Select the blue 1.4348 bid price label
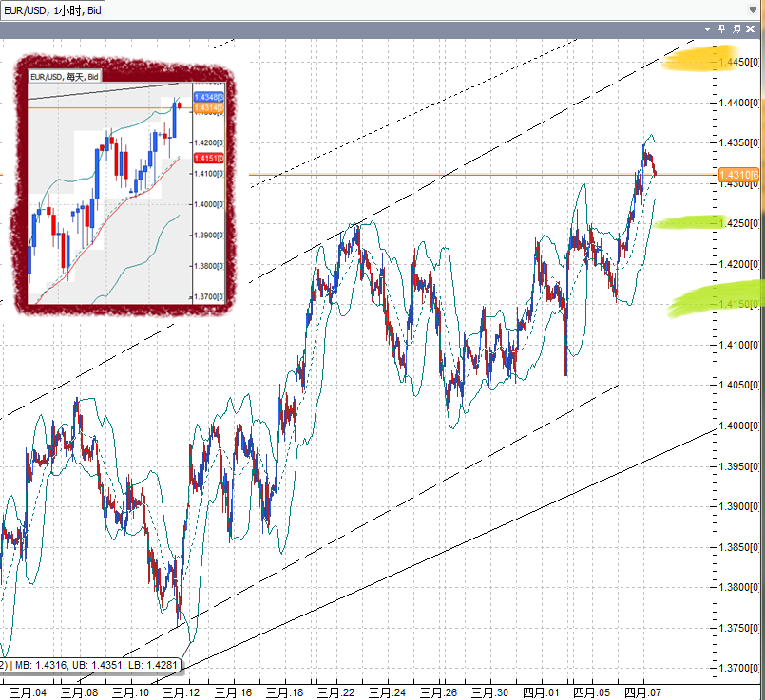Screen dimensions: 765x700 pyautogui.click(x=208, y=98)
